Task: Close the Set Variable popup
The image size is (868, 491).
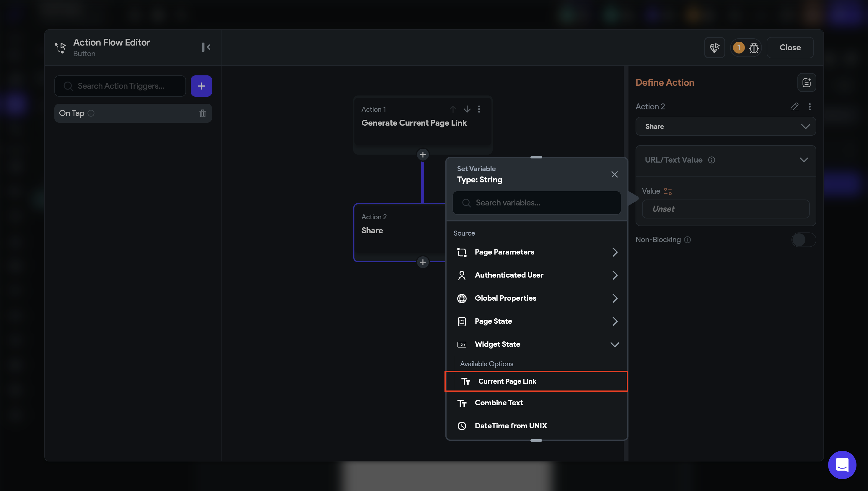Action: 614,174
